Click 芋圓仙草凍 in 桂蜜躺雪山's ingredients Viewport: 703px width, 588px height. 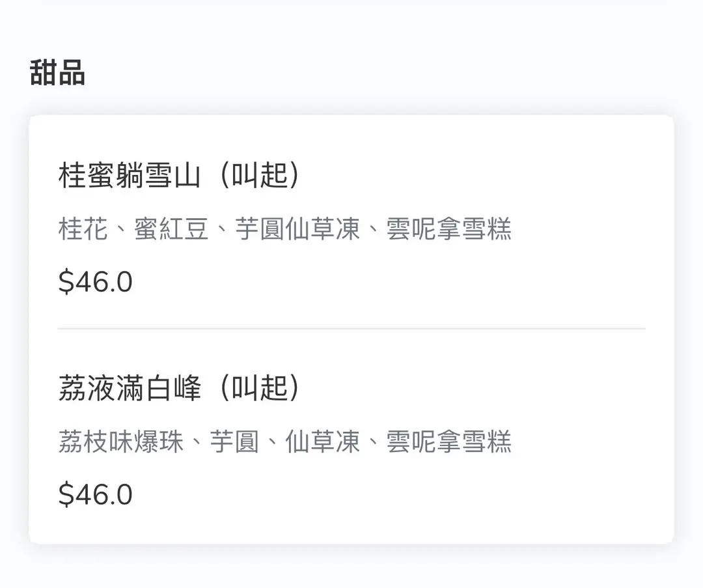click(x=297, y=229)
